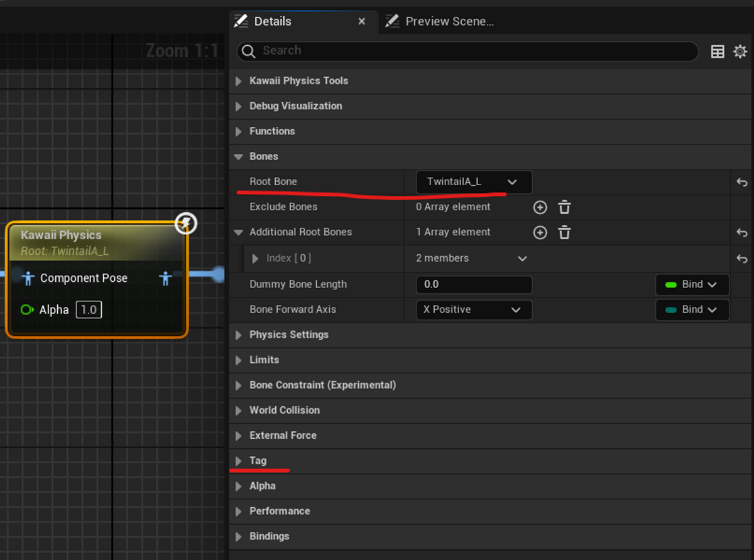Expand Bone Constraint (Experimental) section
754x560 pixels.
point(238,385)
